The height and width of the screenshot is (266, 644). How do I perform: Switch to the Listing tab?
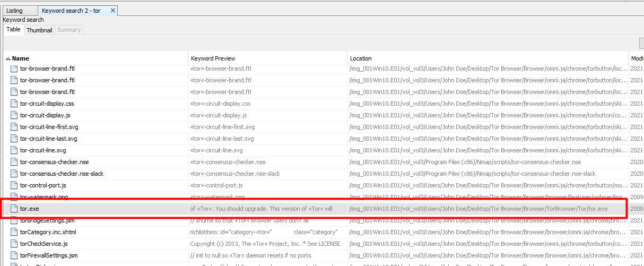14,11
